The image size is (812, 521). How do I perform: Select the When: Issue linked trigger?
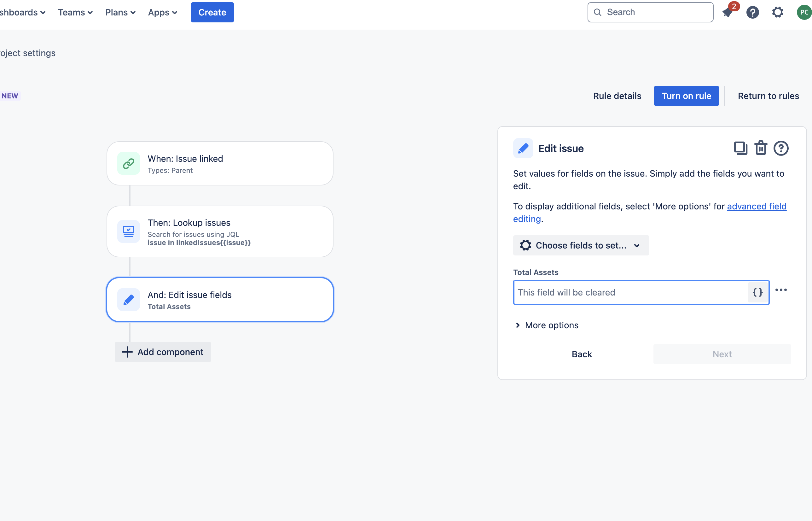click(x=220, y=163)
